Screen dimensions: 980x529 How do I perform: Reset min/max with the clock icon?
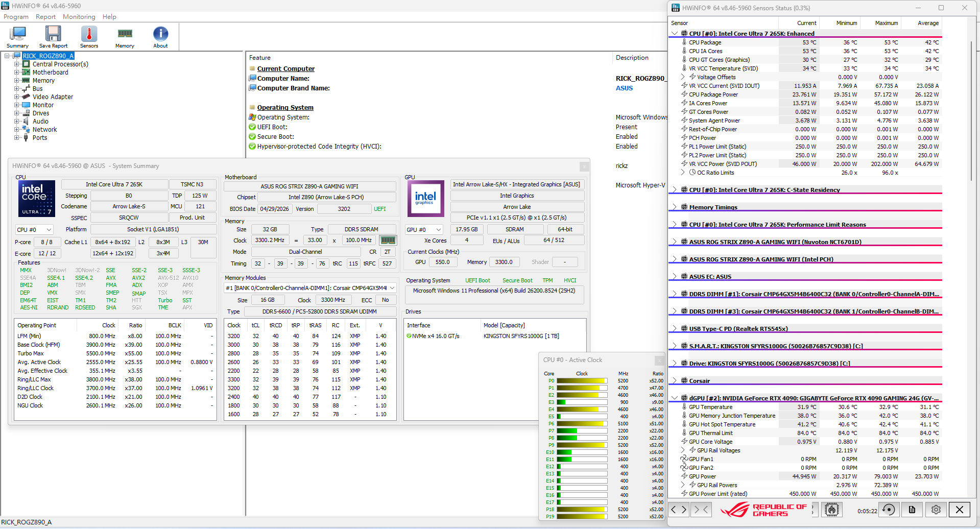(x=889, y=510)
